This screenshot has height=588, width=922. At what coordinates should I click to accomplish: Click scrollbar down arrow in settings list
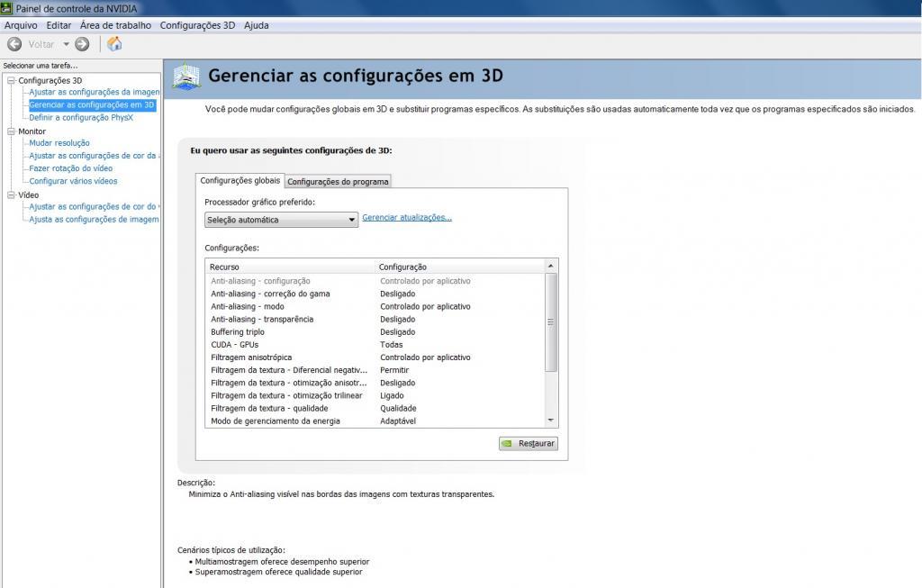(x=551, y=421)
